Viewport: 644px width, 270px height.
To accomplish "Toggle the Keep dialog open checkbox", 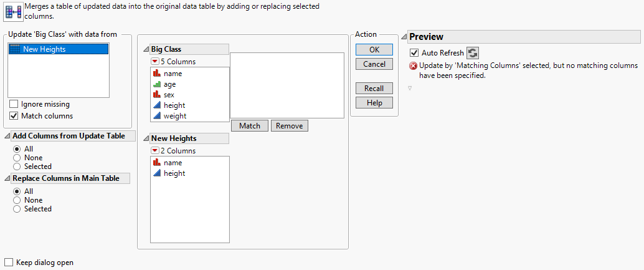I will tap(9, 263).
